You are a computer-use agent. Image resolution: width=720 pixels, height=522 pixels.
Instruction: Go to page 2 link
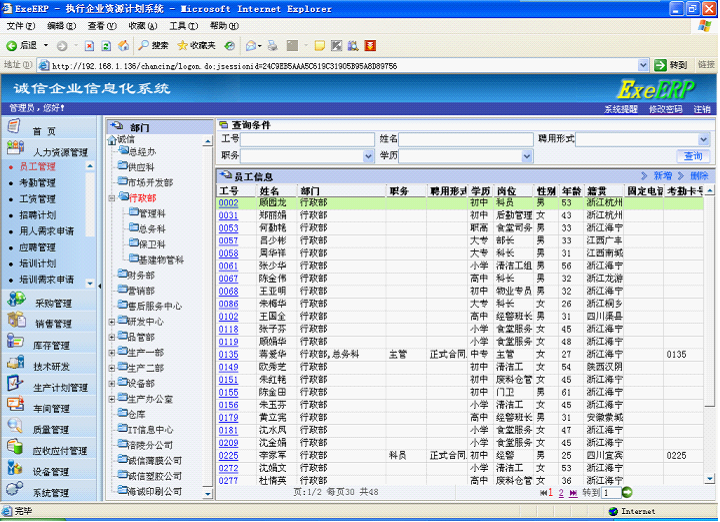coord(561,493)
